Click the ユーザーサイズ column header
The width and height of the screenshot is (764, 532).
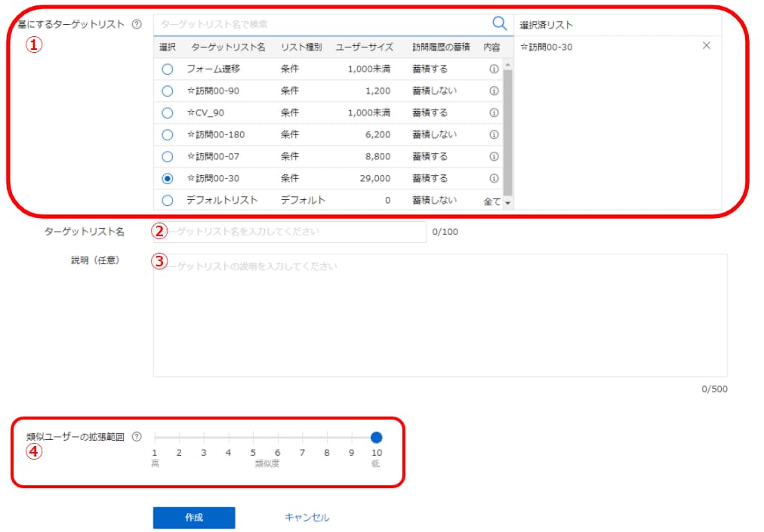click(364, 47)
